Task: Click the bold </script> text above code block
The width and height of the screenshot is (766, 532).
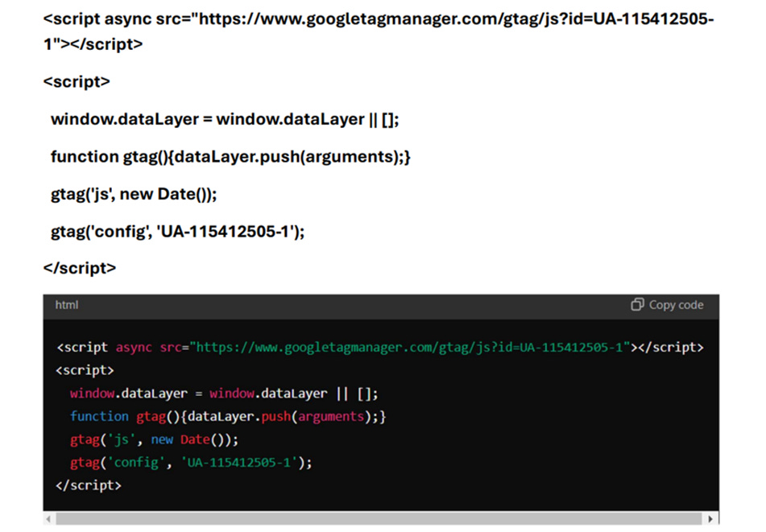Action: 80,268
